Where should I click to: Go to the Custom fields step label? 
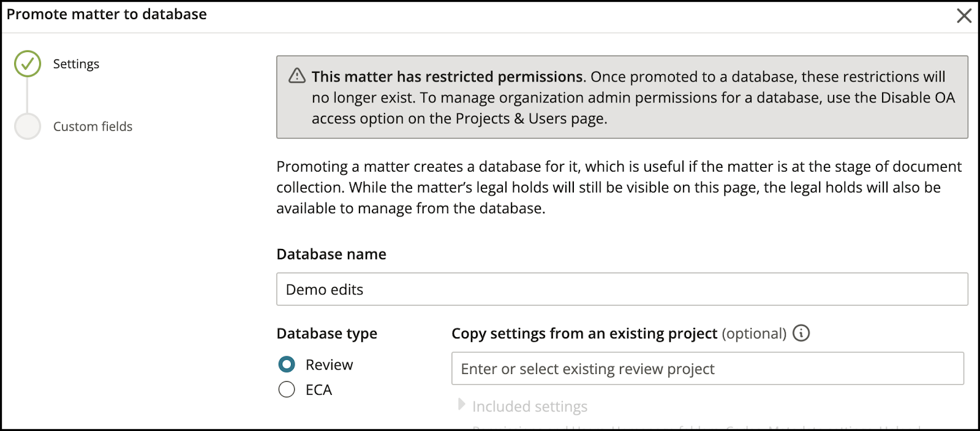click(92, 126)
